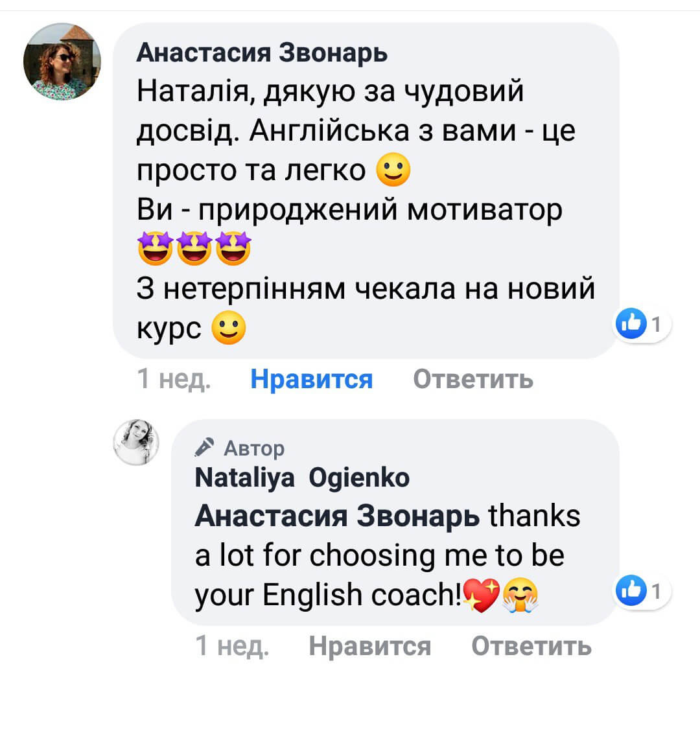
Task: Open the "1 нед." timestamp of the reply
Action: pyautogui.click(x=232, y=646)
